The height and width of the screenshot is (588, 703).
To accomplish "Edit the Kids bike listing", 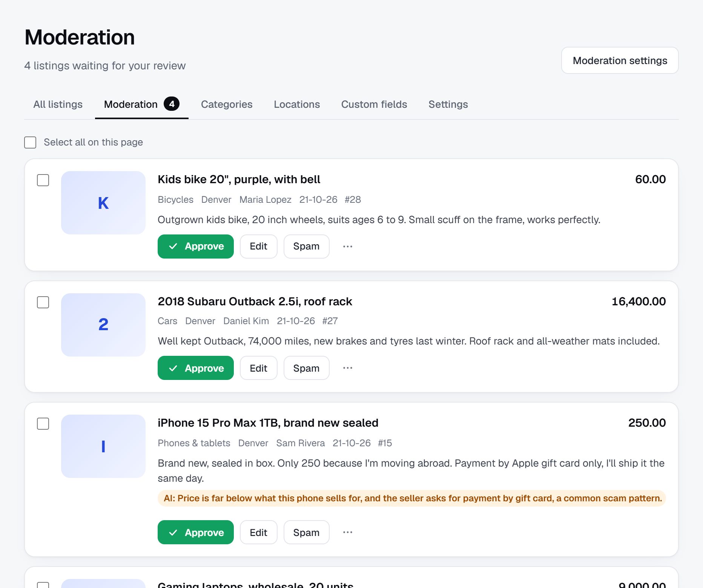I will click(x=259, y=247).
